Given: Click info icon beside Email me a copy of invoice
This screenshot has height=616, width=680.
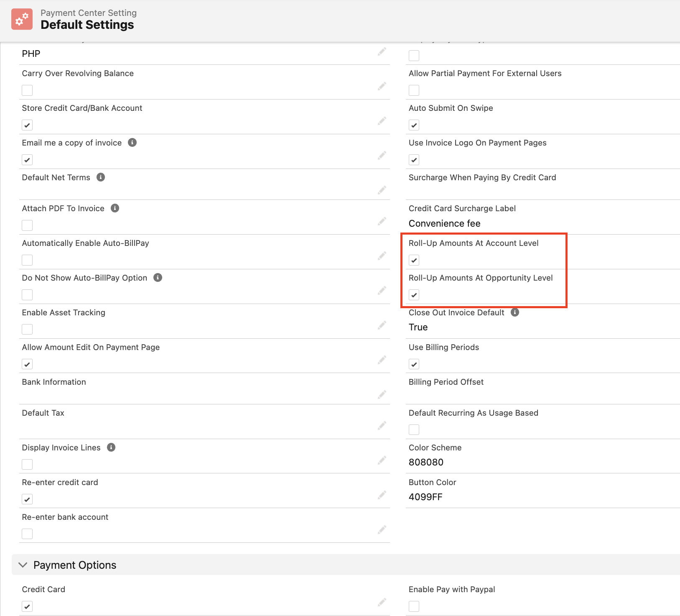Looking at the screenshot, I should point(132,143).
